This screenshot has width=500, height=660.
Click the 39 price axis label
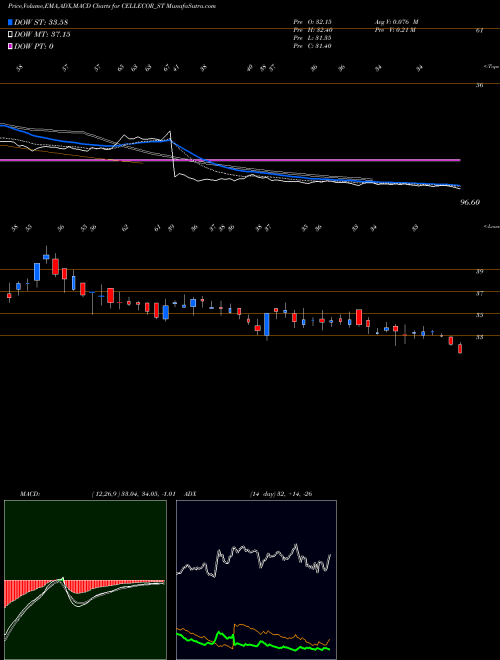pyautogui.click(x=479, y=271)
